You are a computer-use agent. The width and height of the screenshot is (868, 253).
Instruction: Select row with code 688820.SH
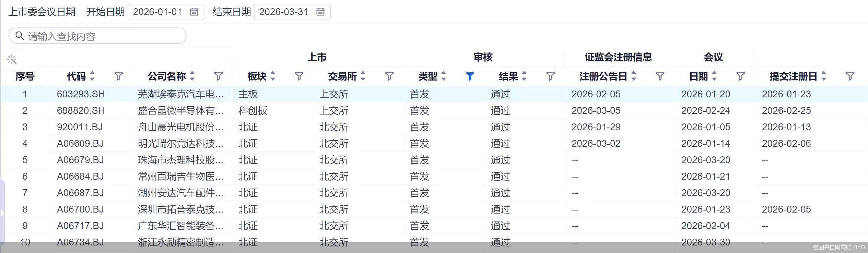pyautogui.click(x=81, y=110)
